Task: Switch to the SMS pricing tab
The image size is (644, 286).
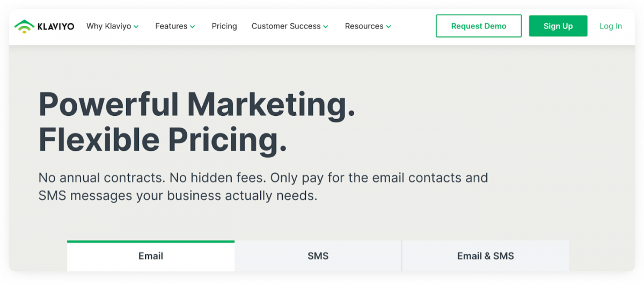Action: click(x=318, y=256)
